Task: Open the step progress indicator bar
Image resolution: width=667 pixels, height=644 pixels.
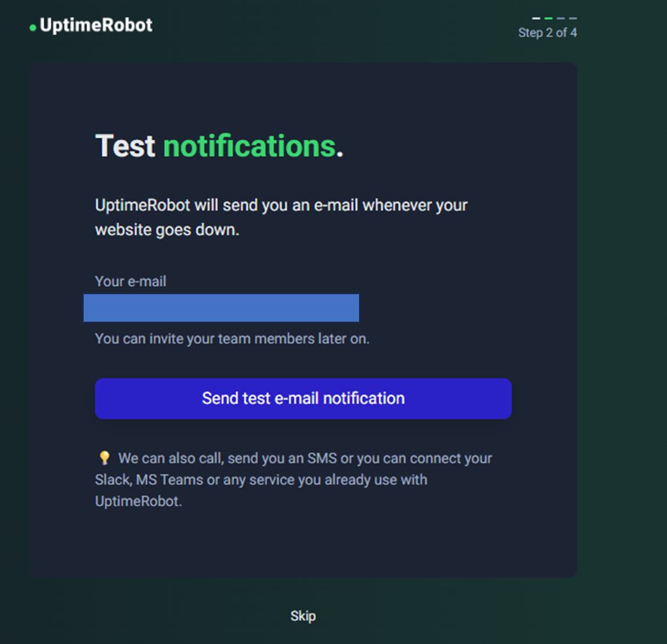Action: pos(555,18)
